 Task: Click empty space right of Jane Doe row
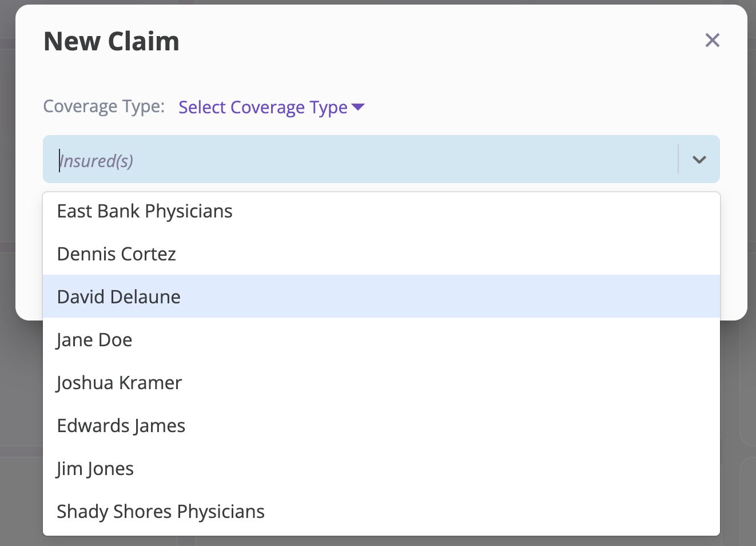pos(426,339)
